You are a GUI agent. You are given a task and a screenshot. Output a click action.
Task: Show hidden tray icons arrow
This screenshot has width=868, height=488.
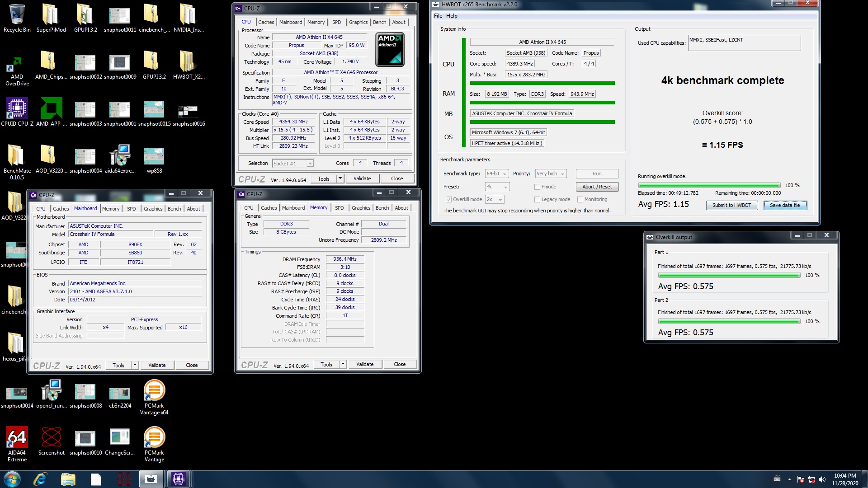(789, 479)
